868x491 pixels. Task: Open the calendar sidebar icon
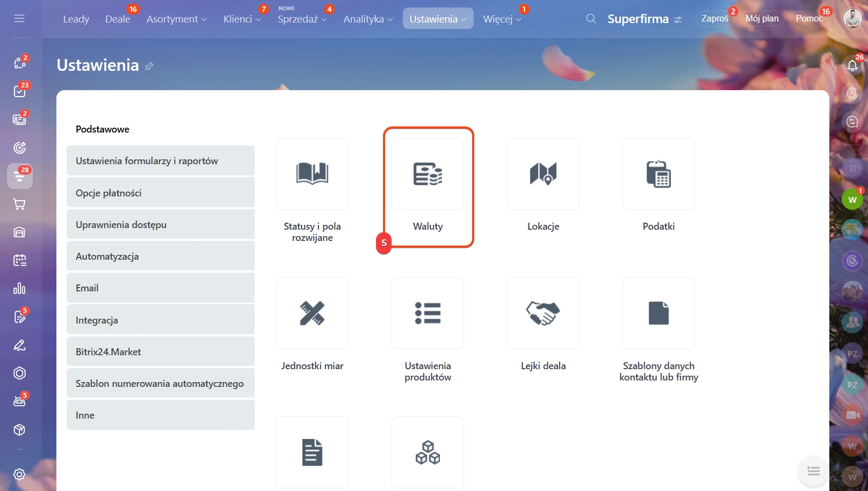click(x=20, y=260)
